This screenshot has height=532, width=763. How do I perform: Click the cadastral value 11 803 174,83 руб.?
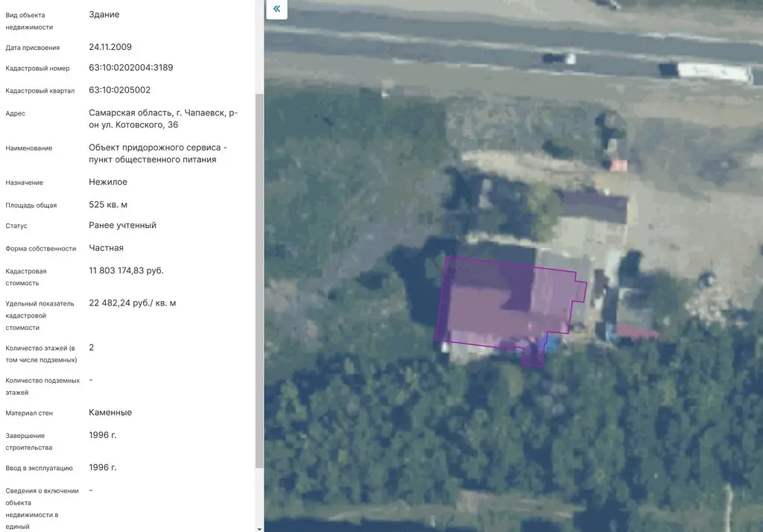click(x=126, y=270)
